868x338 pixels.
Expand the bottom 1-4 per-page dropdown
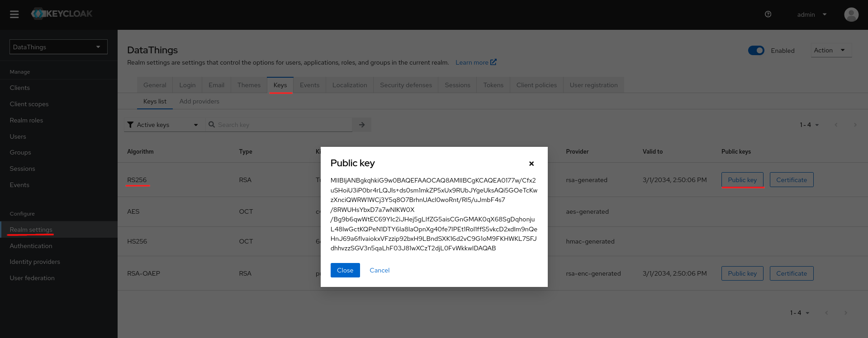pos(800,313)
